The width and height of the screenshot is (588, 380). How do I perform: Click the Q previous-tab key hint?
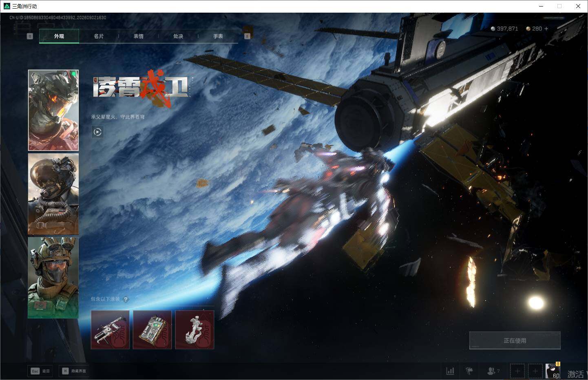tap(30, 36)
